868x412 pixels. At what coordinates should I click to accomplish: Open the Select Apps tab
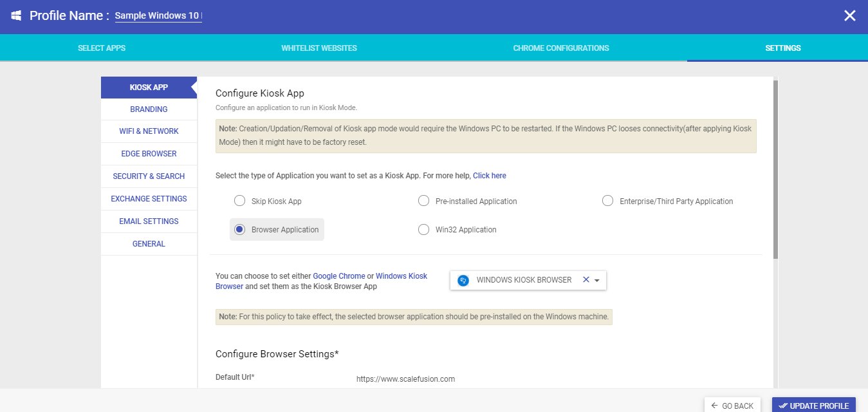(102, 48)
